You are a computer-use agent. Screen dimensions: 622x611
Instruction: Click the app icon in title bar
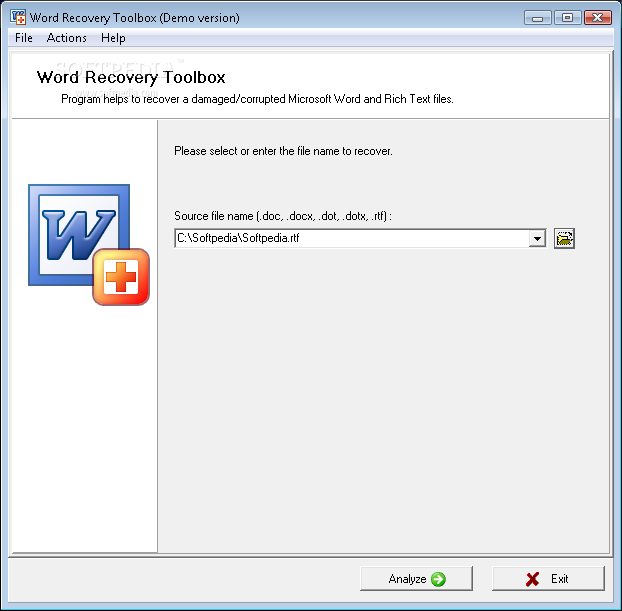click(x=18, y=17)
